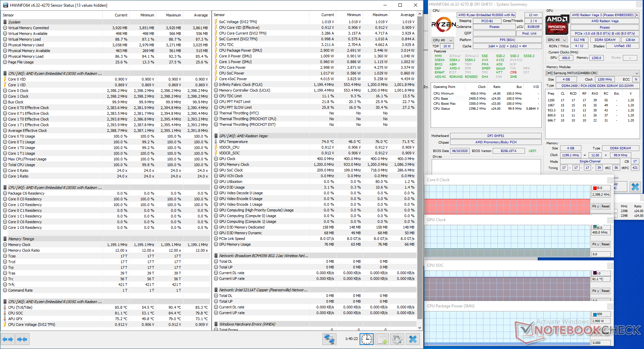Select the Core 0 Clock sensor row
This screenshot has width=644, height=349.
(x=105, y=91)
